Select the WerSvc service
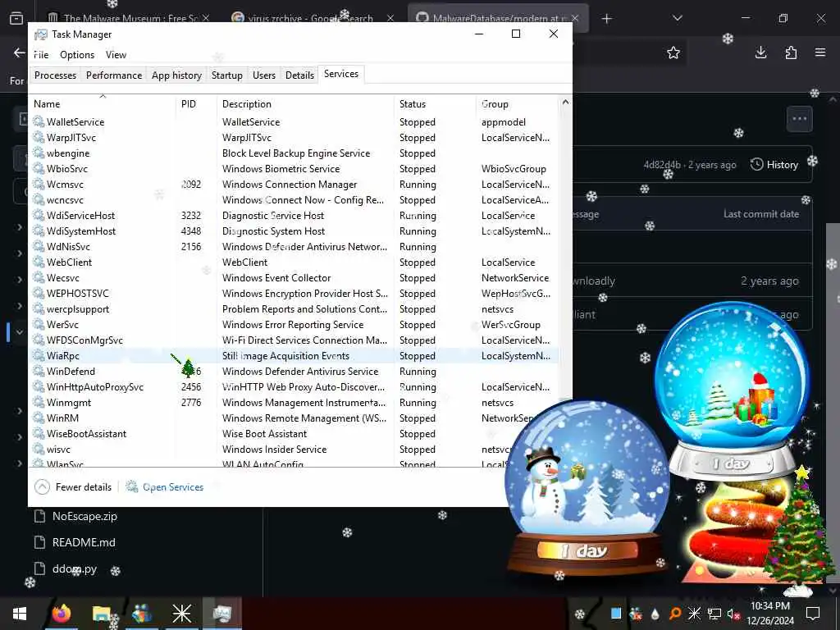The width and height of the screenshot is (840, 630). pos(294,325)
